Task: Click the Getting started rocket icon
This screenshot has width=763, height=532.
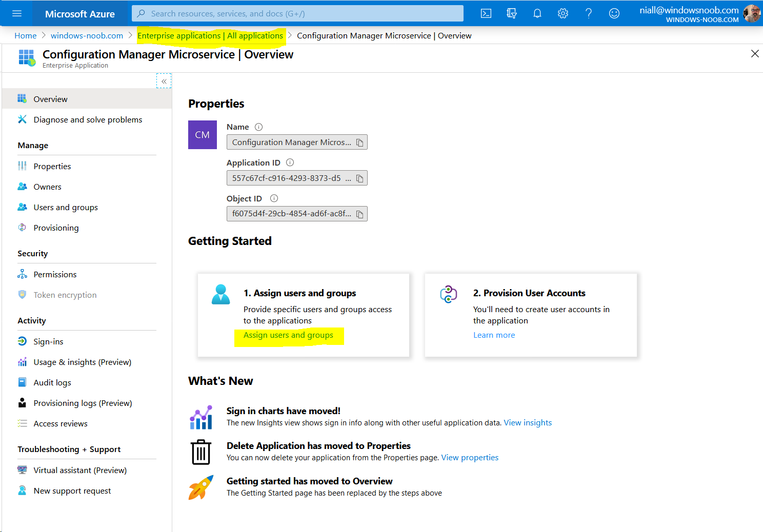Action: click(x=201, y=487)
